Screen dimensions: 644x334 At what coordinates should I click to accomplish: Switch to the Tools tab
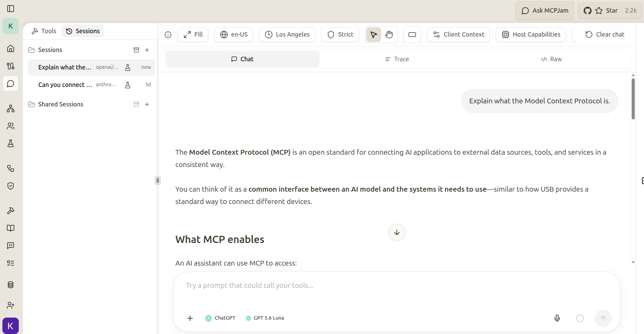[x=44, y=31]
